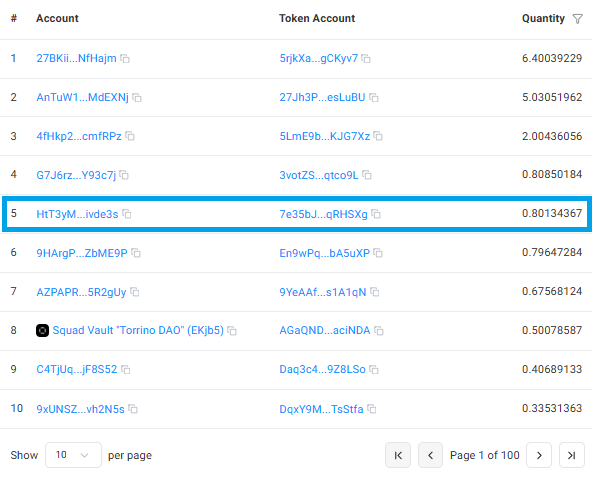Copy token account DqxY9M...TsStfa
Viewport: 592px width, 477px height.
pyautogui.click(x=372, y=409)
